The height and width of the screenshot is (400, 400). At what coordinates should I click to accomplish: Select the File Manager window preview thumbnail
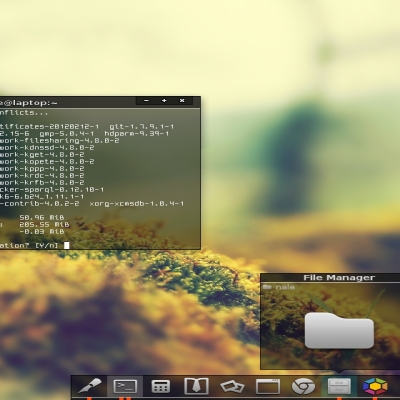330,322
